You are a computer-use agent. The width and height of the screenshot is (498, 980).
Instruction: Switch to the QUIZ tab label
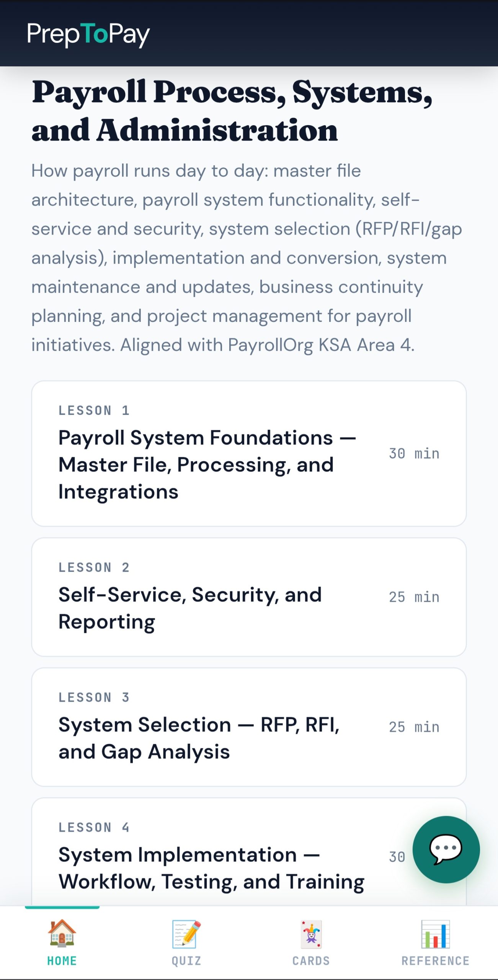186,960
